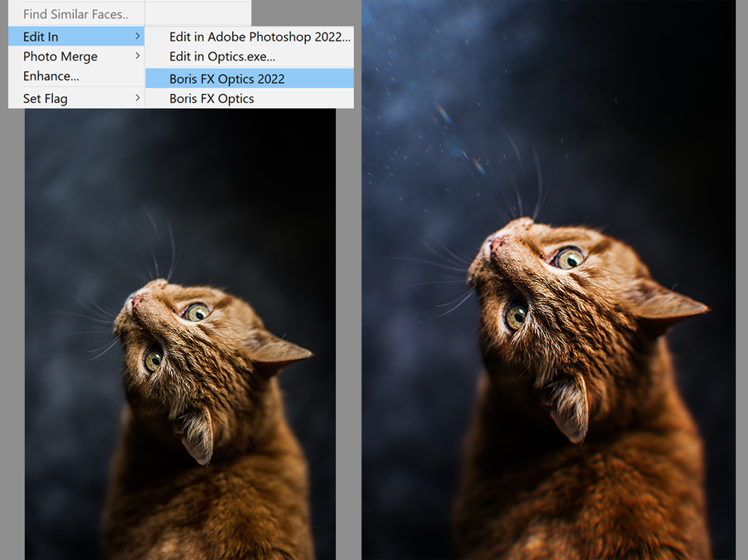The width and height of the screenshot is (748, 560).
Task: Select Edit in Adobe Photoshop 2022...
Action: click(x=250, y=37)
